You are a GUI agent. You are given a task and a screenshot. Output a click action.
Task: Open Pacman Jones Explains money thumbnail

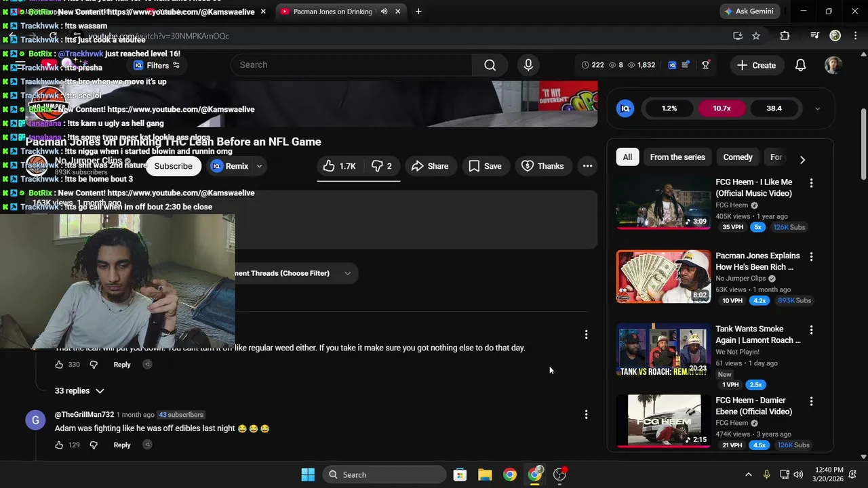(663, 277)
